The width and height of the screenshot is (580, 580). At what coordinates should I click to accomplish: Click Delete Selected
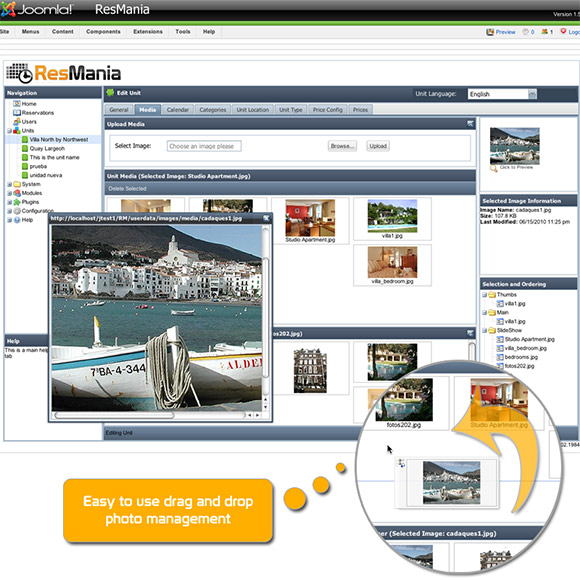(x=127, y=189)
